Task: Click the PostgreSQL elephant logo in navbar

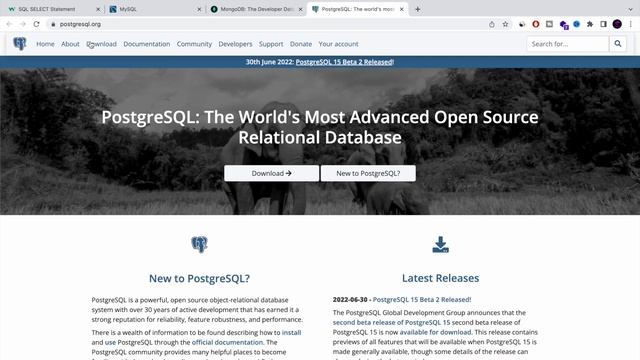Action: (x=20, y=44)
